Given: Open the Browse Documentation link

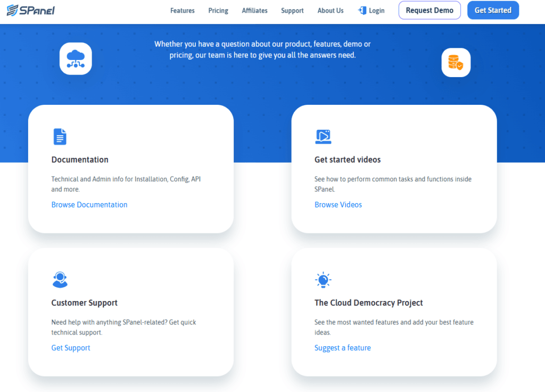Looking at the screenshot, I should point(89,205).
